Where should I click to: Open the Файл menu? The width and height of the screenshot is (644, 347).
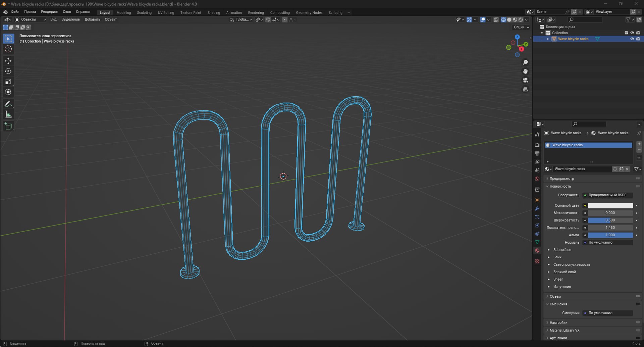(x=15, y=12)
